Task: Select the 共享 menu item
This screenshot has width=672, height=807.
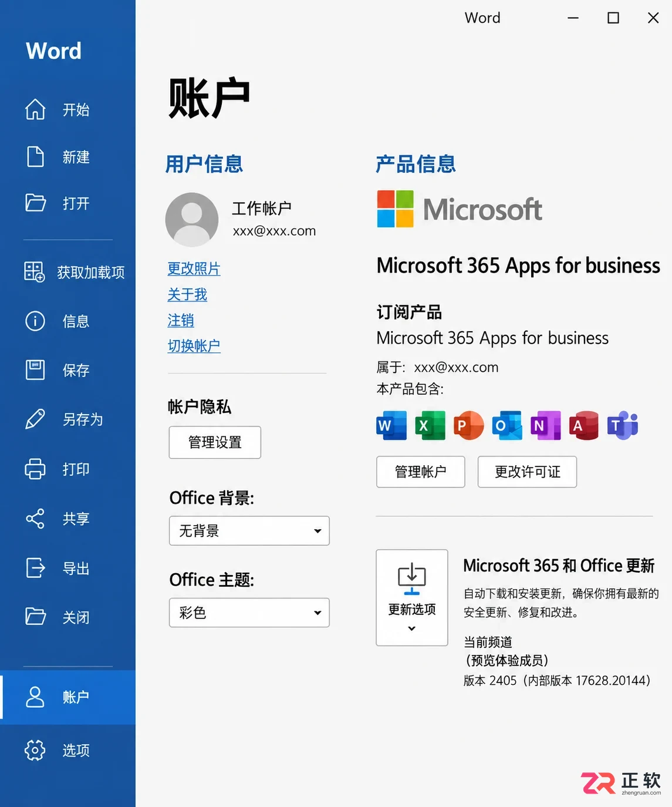Action: [67, 518]
